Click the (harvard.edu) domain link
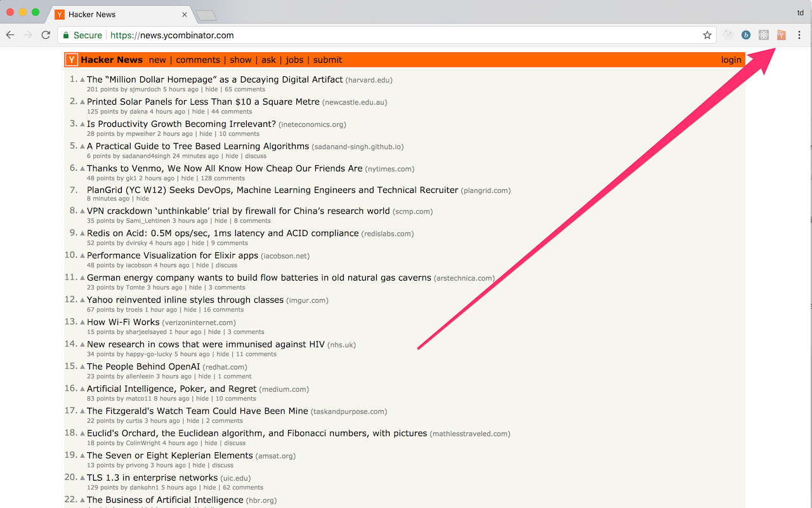Viewport: 812px width, 508px height. 369,80
